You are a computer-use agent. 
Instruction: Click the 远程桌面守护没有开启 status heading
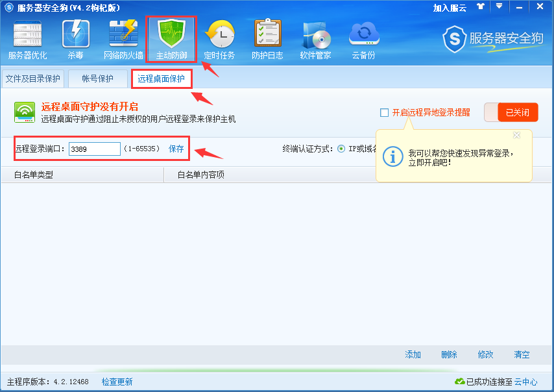point(90,106)
